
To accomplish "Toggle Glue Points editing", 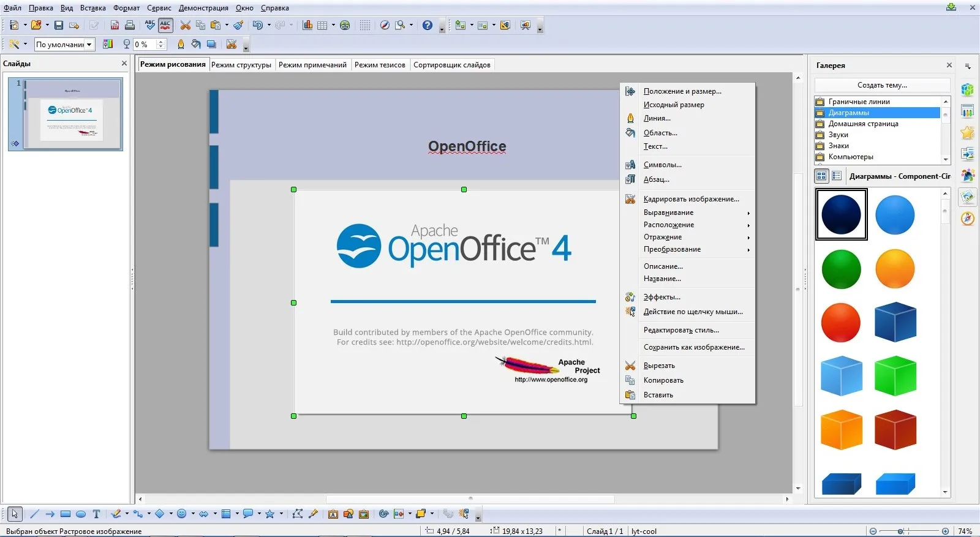I will click(313, 514).
